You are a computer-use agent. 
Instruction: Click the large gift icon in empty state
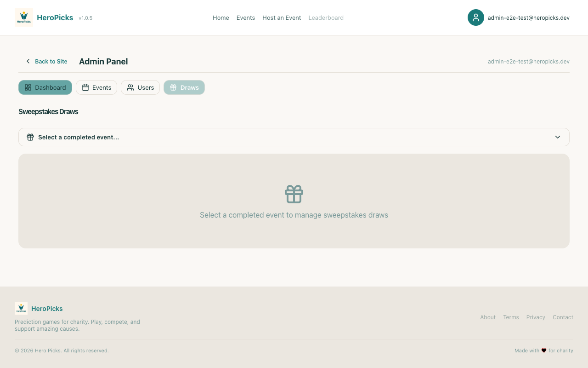(294, 194)
